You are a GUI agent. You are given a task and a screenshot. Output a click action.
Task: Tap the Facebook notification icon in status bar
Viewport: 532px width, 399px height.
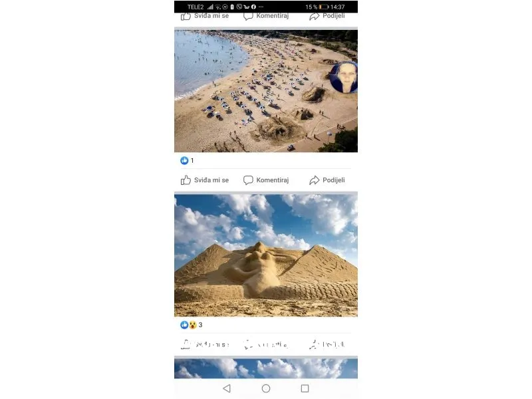tap(253, 7)
